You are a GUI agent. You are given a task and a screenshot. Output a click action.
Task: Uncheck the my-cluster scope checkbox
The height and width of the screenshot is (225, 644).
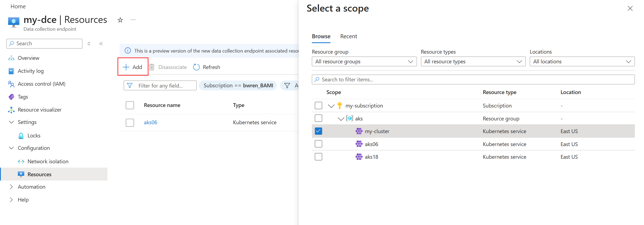pos(319,131)
